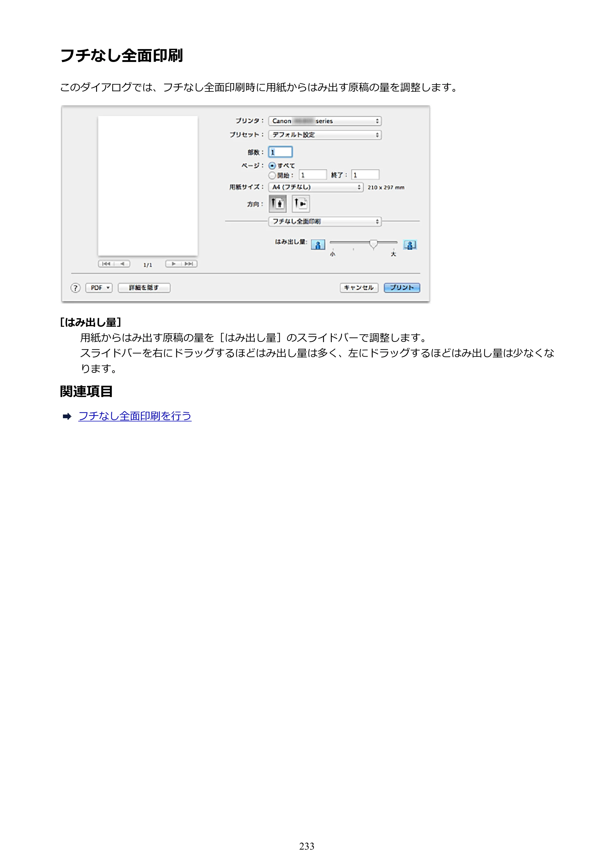Open the フチなし全面印刷 panel dropdown
614x868 pixels.
tap(325, 222)
